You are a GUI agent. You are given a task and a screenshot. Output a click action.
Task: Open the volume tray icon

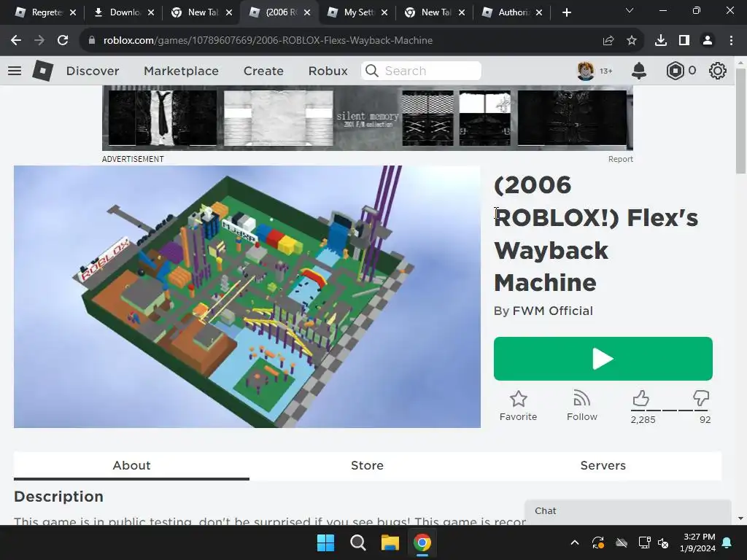point(662,542)
